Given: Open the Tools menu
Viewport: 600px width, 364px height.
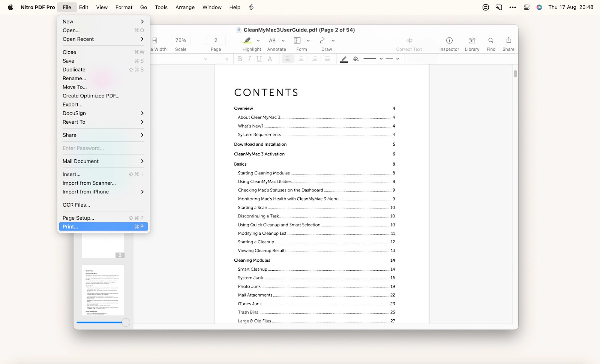Looking at the screenshot, I should [161, 7].
